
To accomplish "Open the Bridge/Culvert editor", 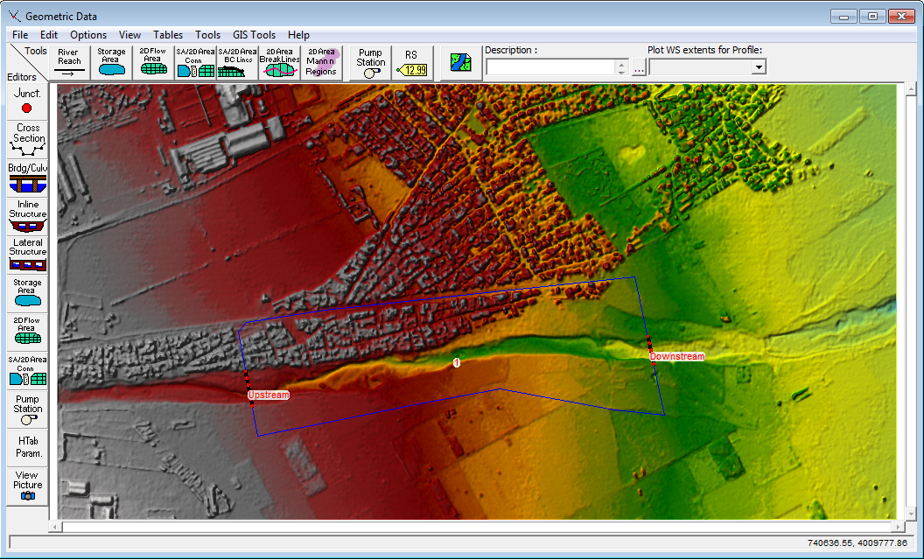I will point(27,178).
